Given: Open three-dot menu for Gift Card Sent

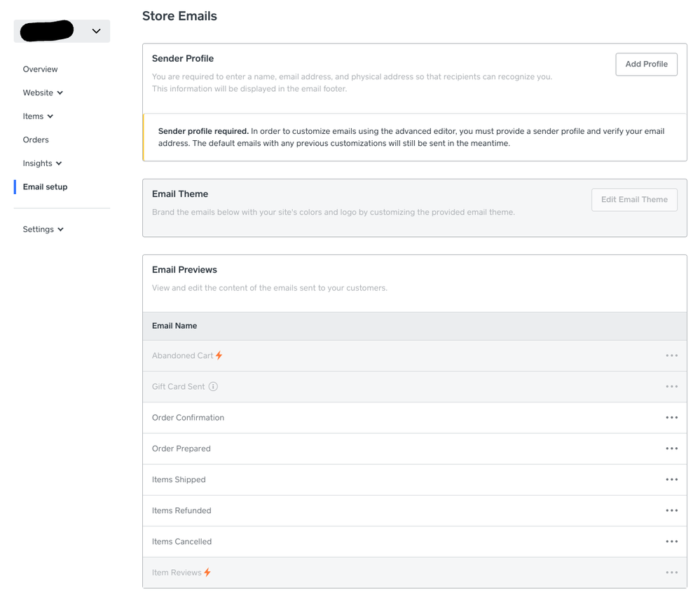Looking at the screenshot, I should 671,386.
